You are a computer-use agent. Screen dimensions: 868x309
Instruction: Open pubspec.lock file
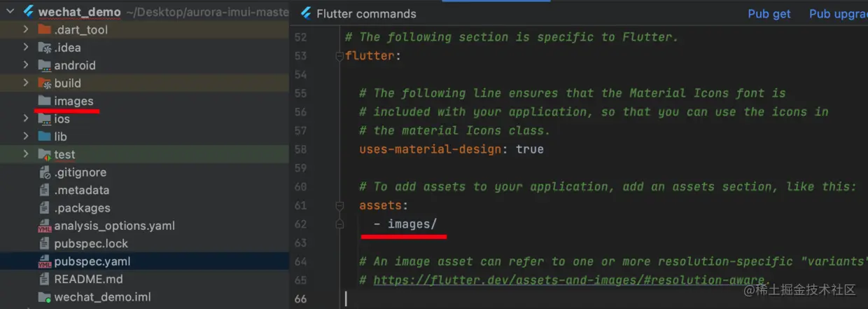tap(91, 244)
